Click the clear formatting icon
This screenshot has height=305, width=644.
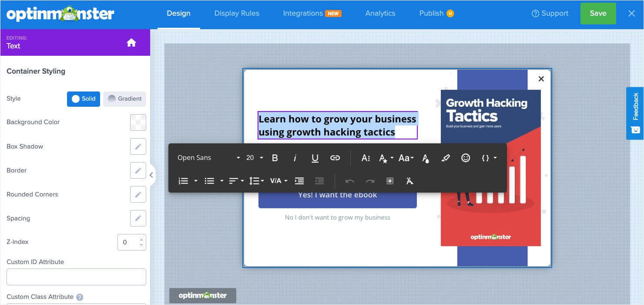pyautogui.click(x=409, y=180)
